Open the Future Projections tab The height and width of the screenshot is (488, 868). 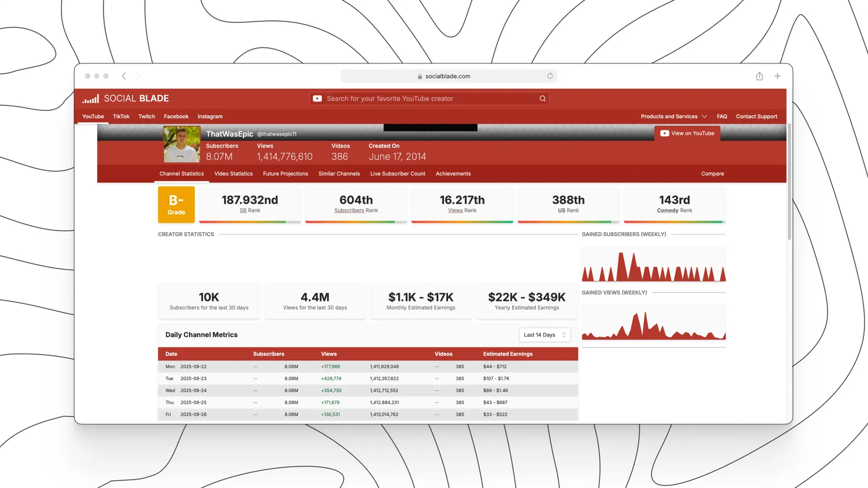coord(285,174)
